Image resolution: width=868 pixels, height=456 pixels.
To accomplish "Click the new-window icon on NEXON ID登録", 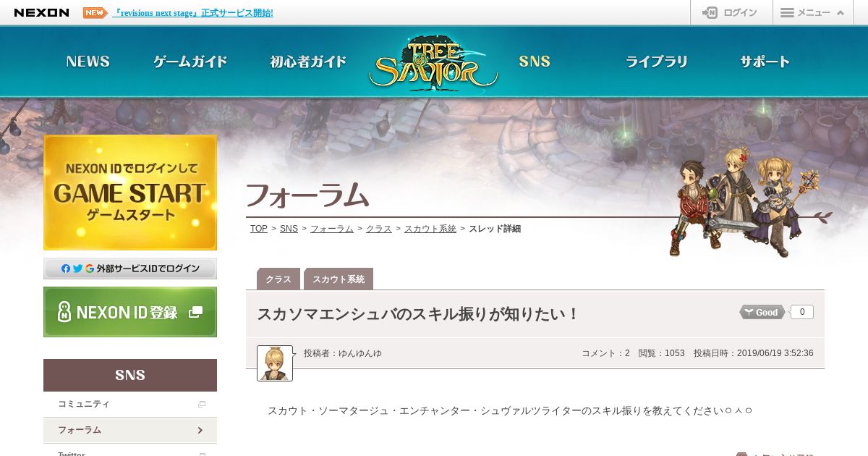I will tap(195, 312).
